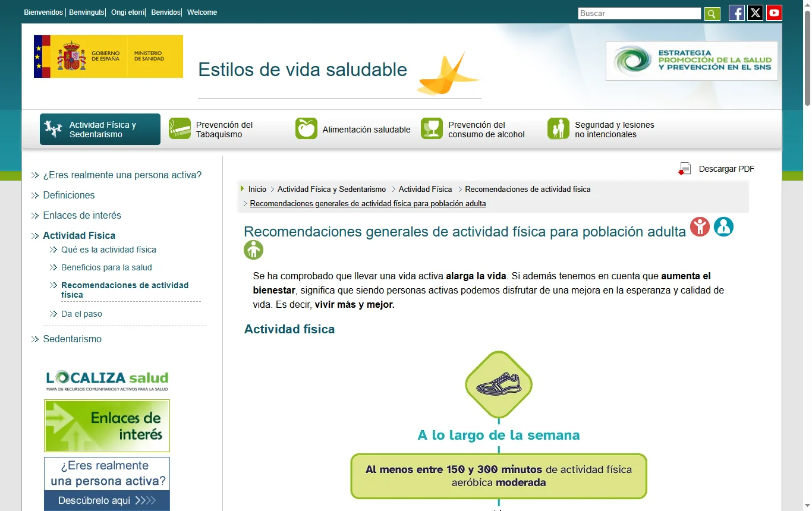The image size is (812, 511).
Task: Click the Estrategia Promoción de la Salud banner
Action: (x=691, y=61)
